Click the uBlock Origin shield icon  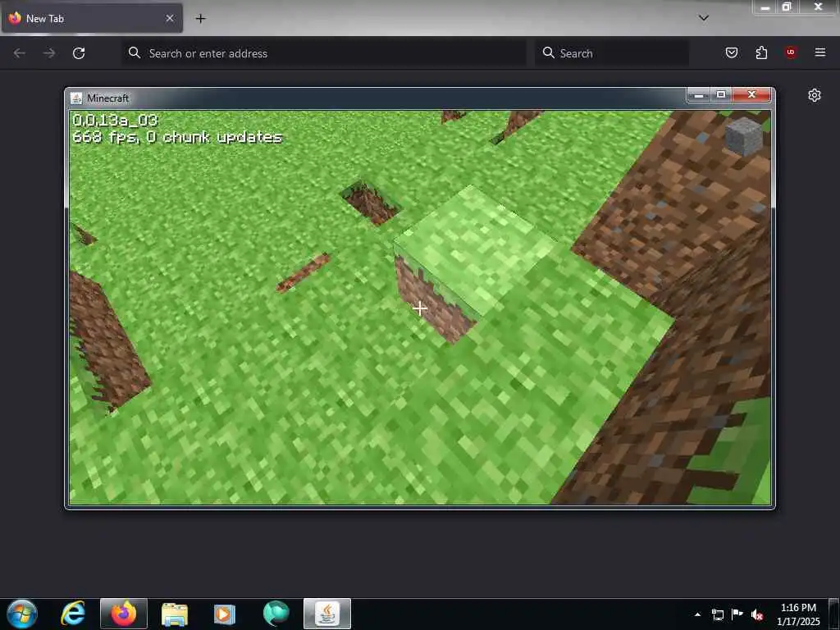coord(791,52)
